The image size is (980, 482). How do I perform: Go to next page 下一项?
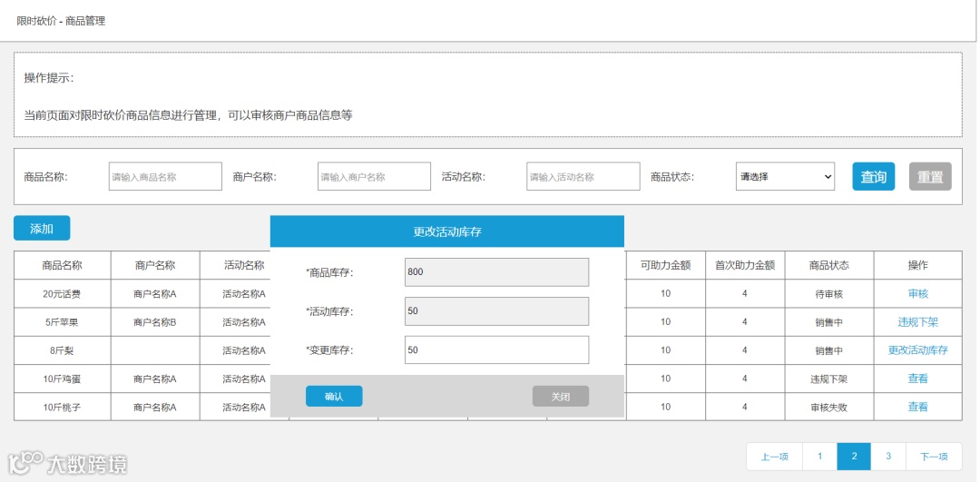pos(934,457)
